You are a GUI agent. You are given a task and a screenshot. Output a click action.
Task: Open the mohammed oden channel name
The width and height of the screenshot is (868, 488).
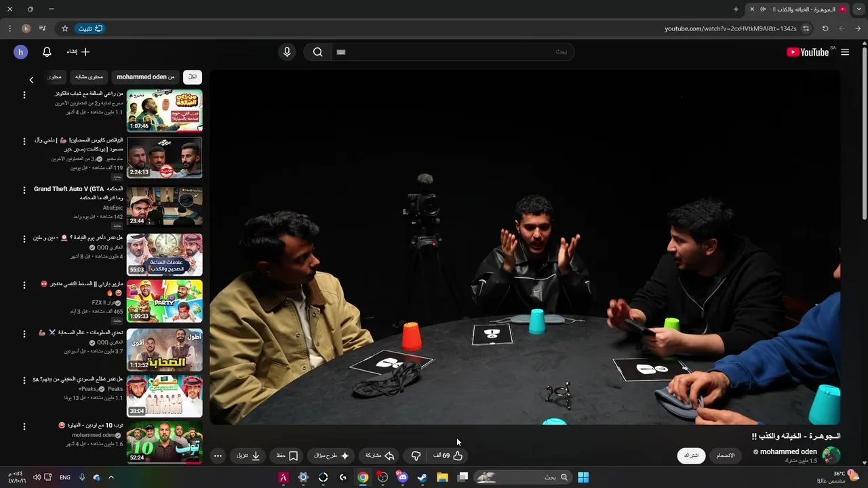coord(789,451)
